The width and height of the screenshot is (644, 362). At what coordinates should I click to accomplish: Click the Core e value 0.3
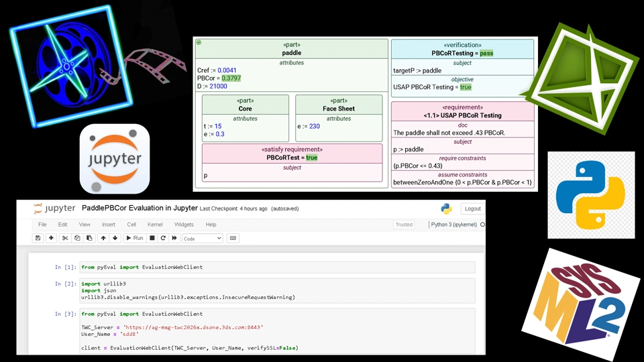pos(220,134)
